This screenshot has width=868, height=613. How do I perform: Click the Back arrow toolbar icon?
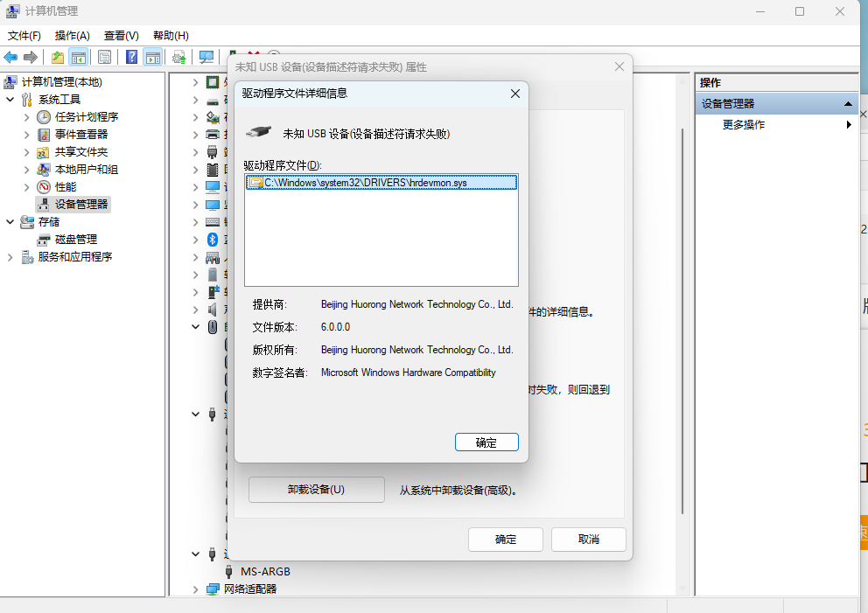[10, 57]
